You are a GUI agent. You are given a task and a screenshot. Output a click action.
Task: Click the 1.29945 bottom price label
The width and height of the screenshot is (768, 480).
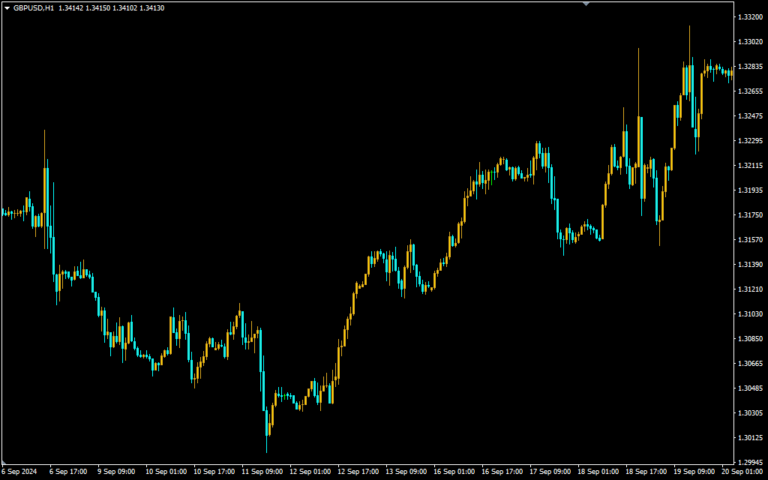point(749,462)
